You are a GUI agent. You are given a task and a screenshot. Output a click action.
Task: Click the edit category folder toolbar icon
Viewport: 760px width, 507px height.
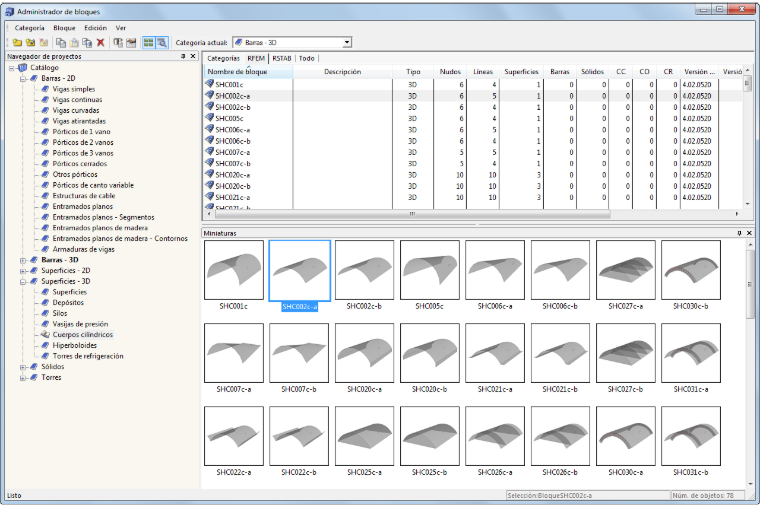click(x=31, y=43)
